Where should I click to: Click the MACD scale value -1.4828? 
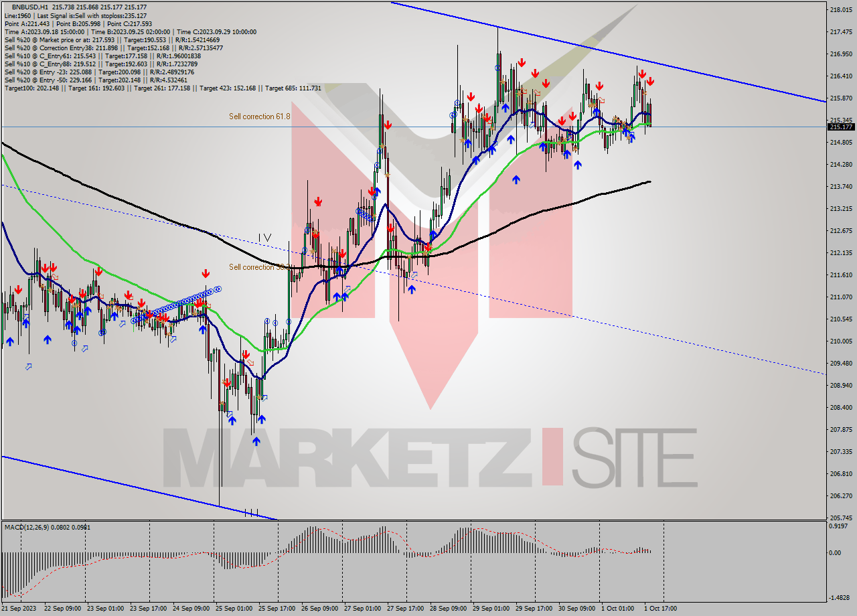tap(841, 598)
